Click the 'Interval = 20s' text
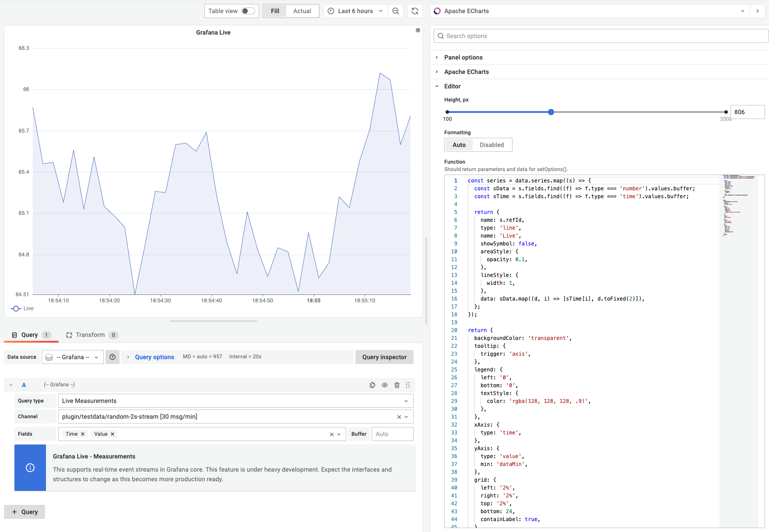Image resolution: width=769 pixels, height=532 pixels. 245,357
